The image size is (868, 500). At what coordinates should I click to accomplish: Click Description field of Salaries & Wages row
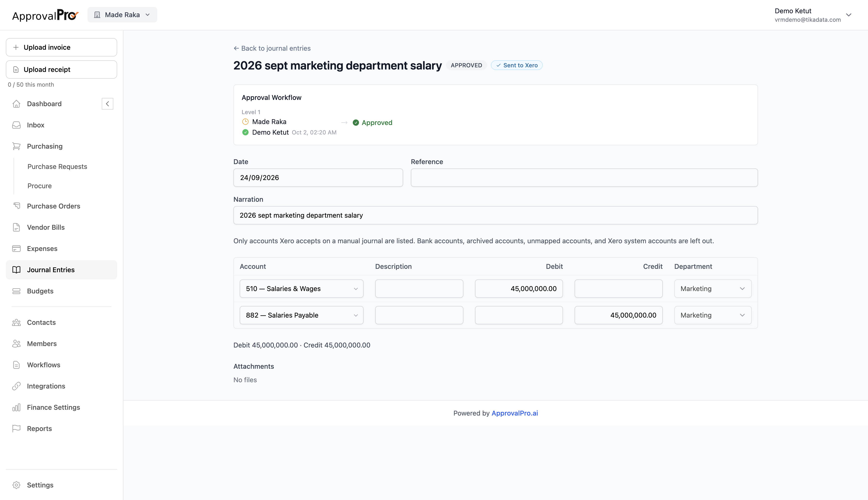click(419, 289)
